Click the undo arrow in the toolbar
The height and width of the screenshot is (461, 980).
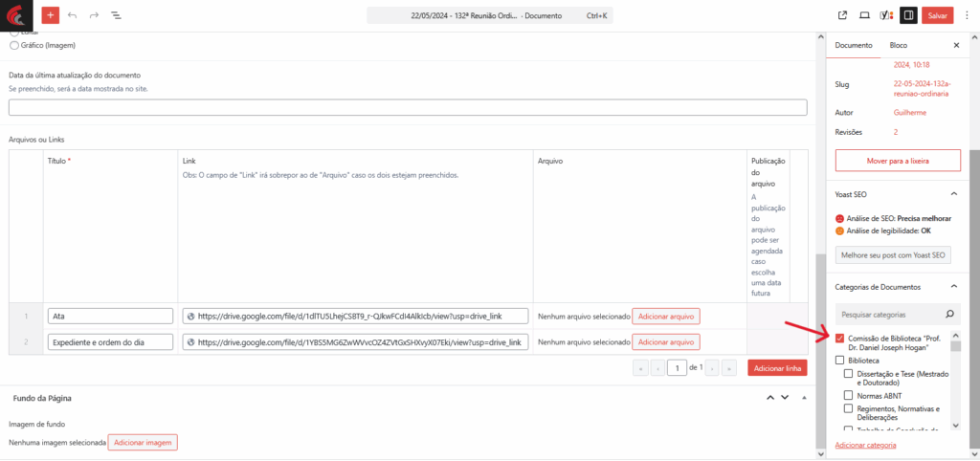[73, 15]
